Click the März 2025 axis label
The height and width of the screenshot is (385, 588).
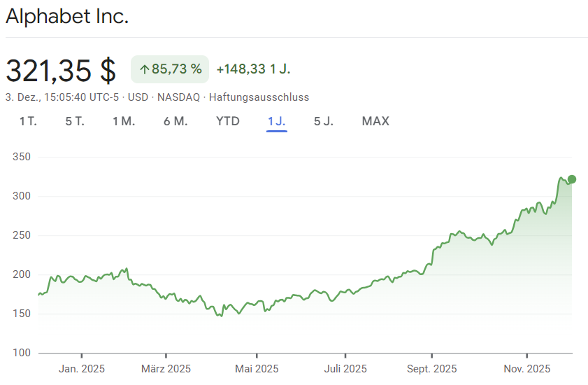[166, 369]
